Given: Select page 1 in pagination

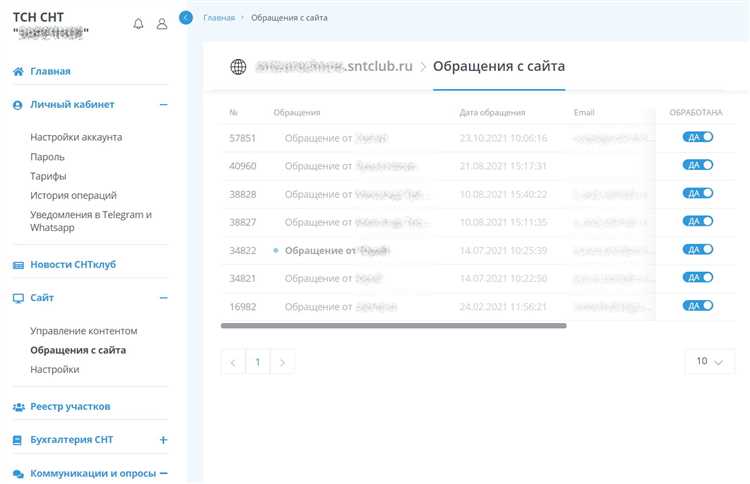Looking at the screenshot, I should [258, 362].
